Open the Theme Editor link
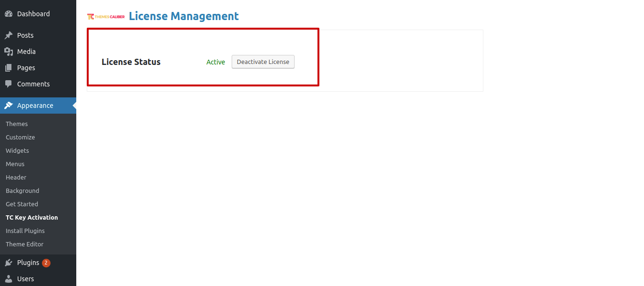Viewport: 644px width, 286px height. (x=25, y=244)
